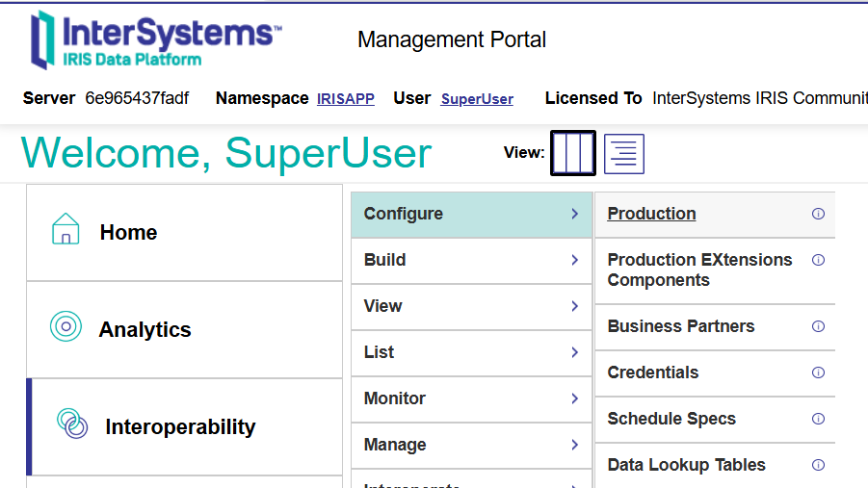Open Data Lookup Tables page

click(687, 465)
